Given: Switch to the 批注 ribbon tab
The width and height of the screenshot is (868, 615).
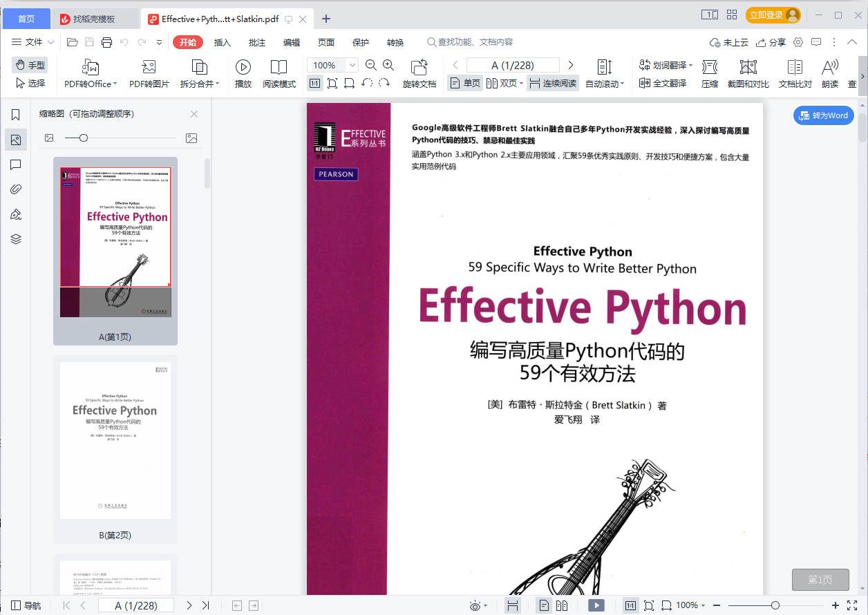Looking at the screenshot, I should point(257,42).
